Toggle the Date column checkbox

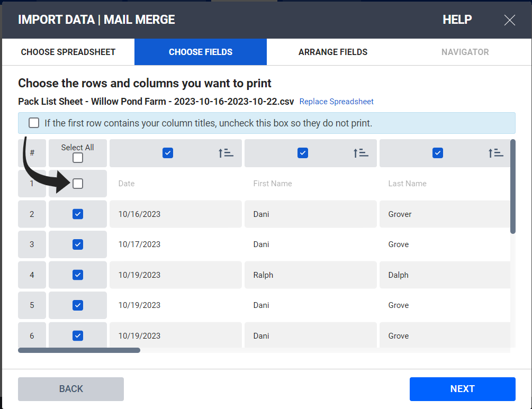coord(168,153)
